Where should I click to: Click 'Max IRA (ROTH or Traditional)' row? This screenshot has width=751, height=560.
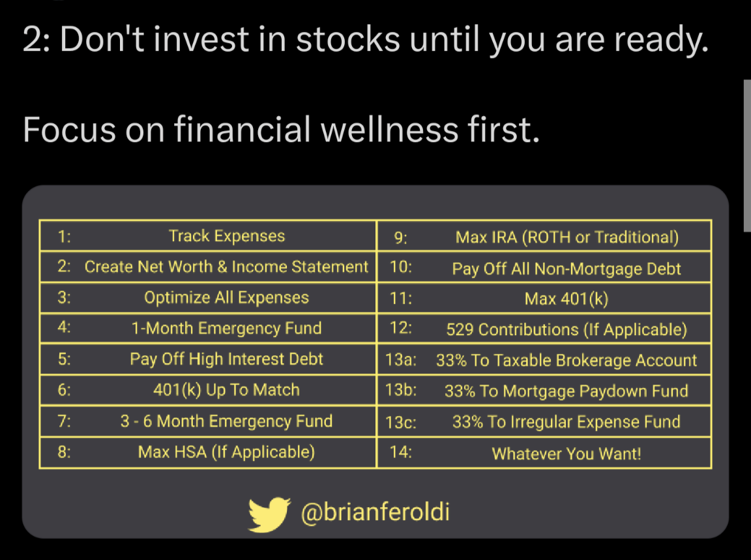[x=567, y=237]
